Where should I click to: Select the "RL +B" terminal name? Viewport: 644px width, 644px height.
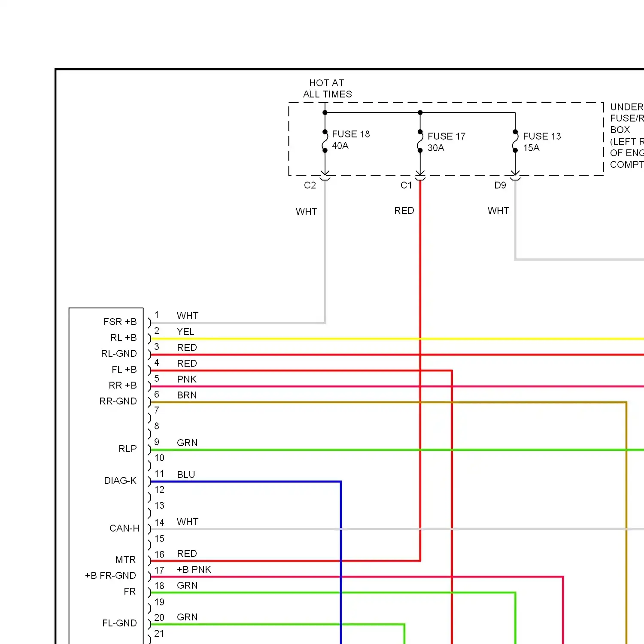coord(124,337)
